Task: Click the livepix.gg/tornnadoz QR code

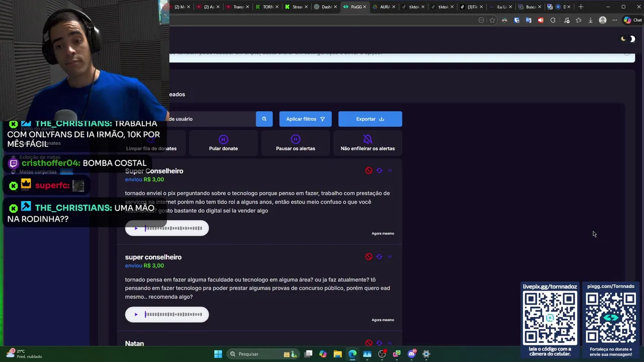Action: pyautogui.click(x=550, y=318)
